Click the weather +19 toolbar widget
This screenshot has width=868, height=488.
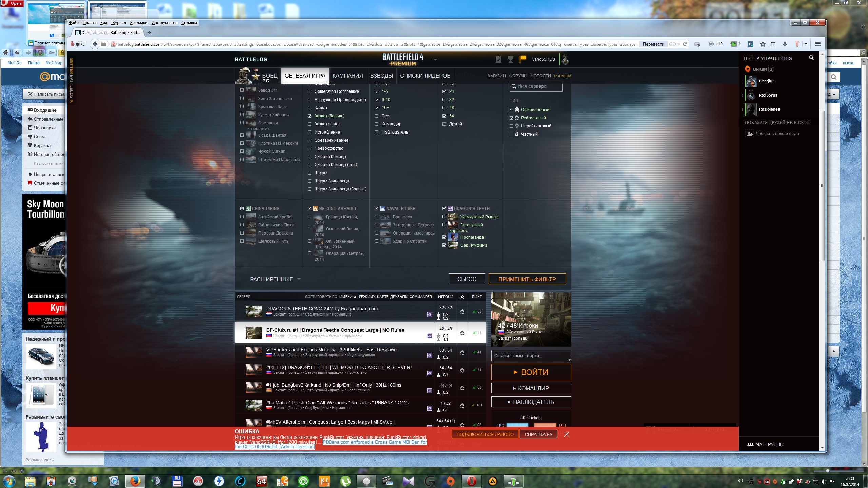[x=715, y=44]
